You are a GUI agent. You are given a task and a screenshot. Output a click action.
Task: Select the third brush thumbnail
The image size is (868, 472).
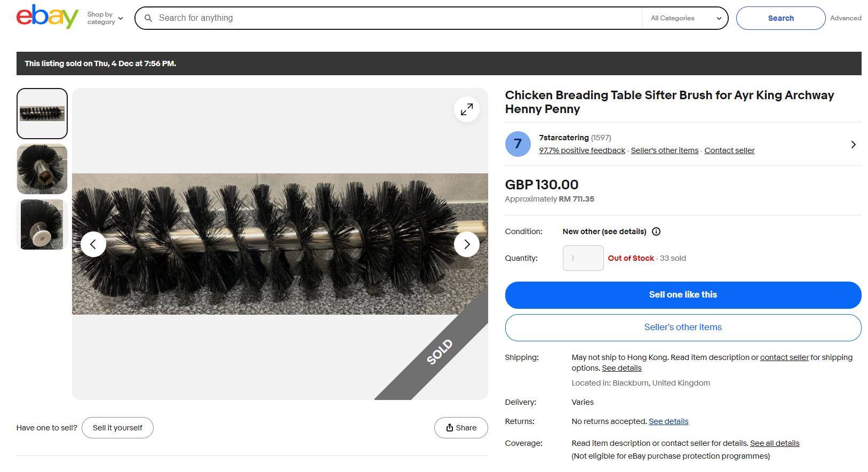[42, 225]
